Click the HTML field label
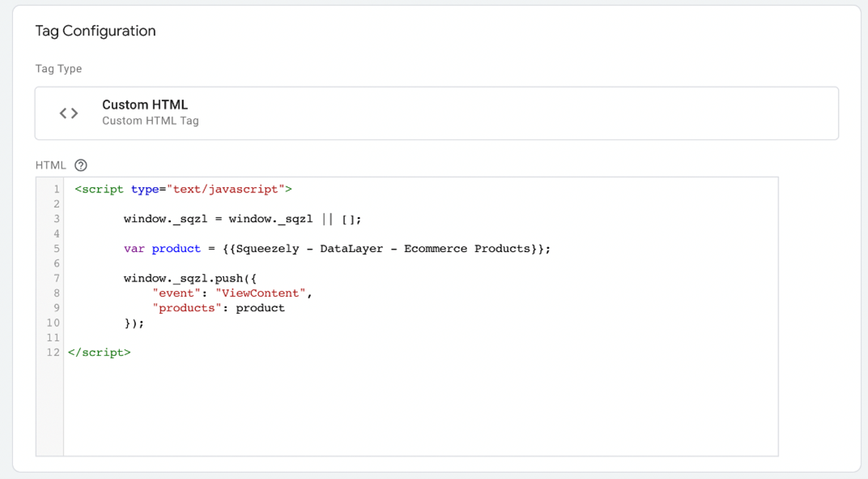Viewport: 868px width, 479px height. (x=50, y=165)
